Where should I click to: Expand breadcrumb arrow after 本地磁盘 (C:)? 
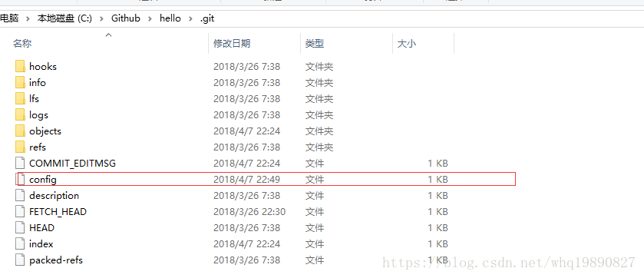101,18
